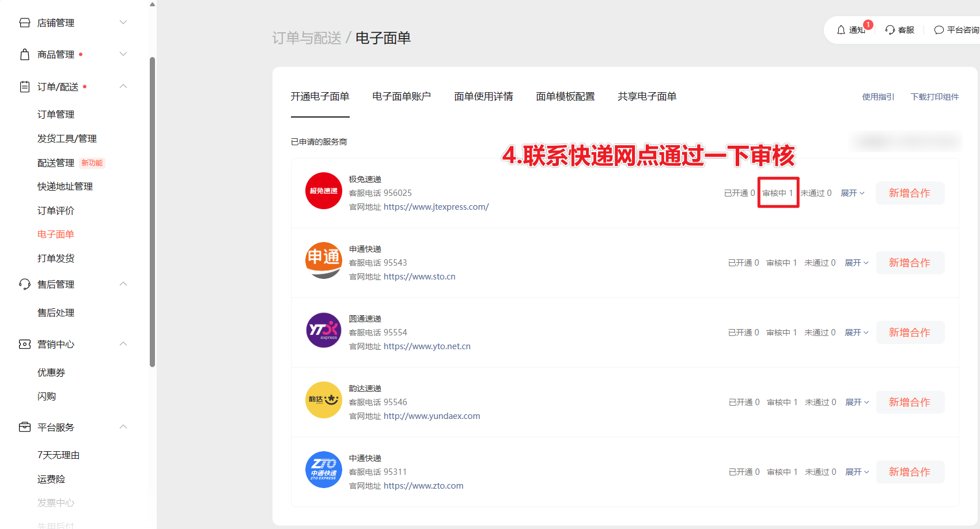Collapse the 订单/配送 sidebar section
980x529 pixels.
[123, 86]
